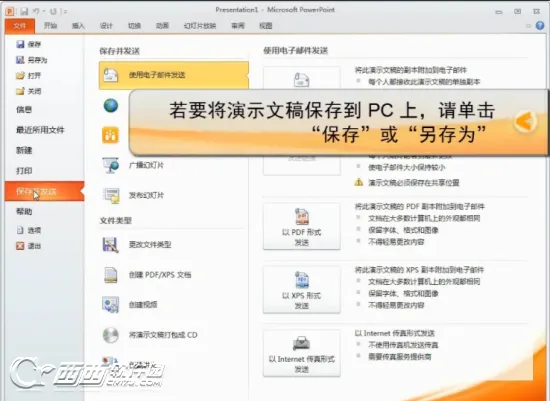Screen dimensions: 550x401
Task: Click the folder icon beside 打开
Action: pyautogui.click(x=20, y=75)
